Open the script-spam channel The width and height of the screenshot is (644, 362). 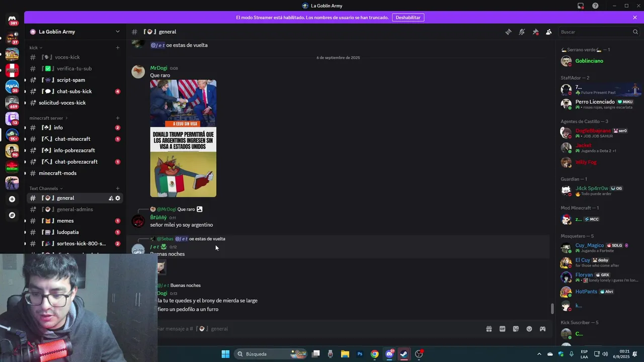pos(74,80)
